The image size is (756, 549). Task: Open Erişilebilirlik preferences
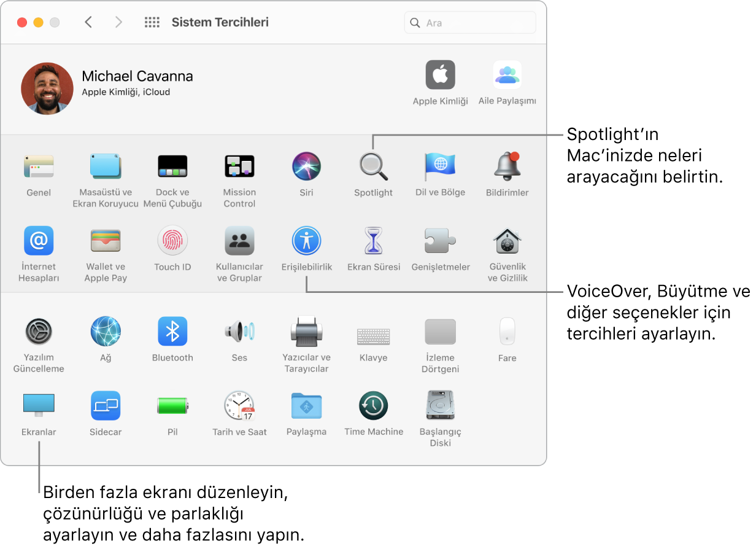coord(306,240)
